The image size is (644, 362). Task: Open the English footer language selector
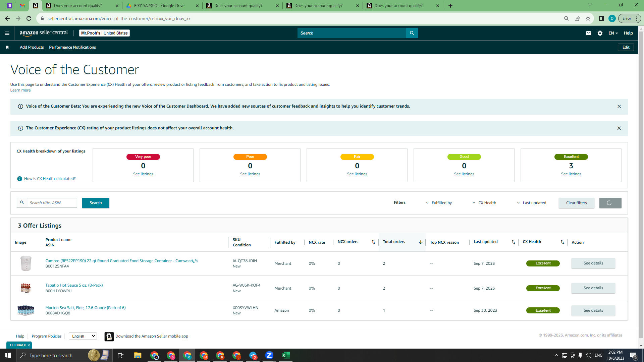tap(83, 336)
